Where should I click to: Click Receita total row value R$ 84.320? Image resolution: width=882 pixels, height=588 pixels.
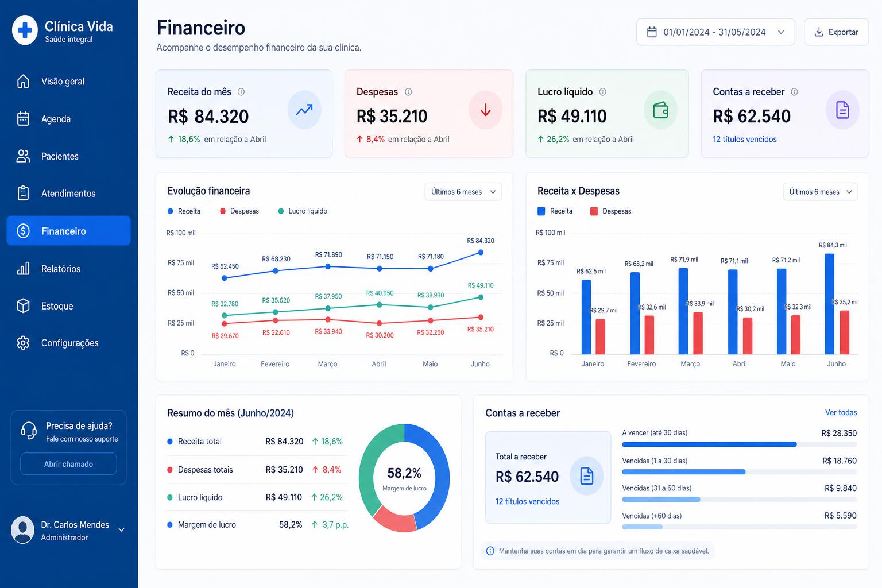click(284, 442)
